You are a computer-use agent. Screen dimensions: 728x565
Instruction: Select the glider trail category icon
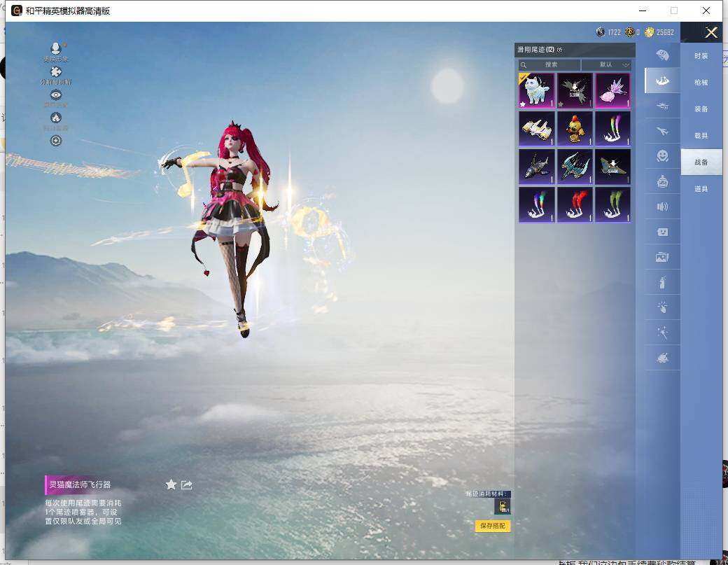tap(662, 81)
